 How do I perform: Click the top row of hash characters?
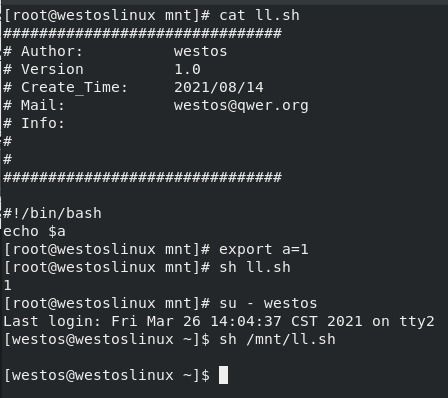pos(143,33)
